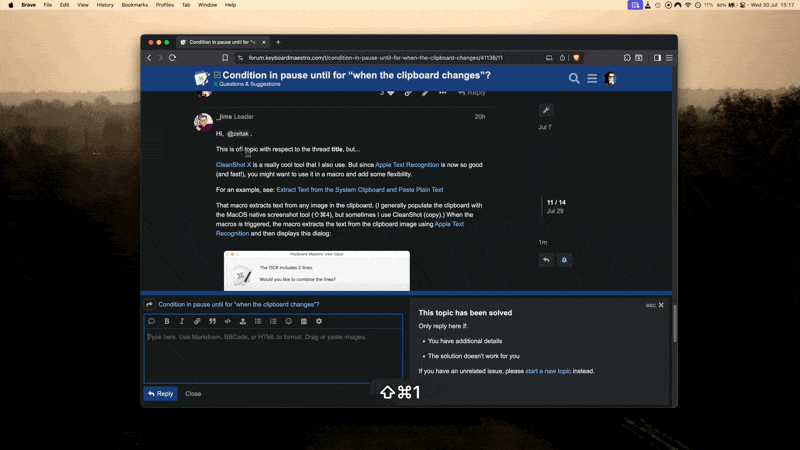Click the address bar URL

pyautogui.click(x=376, y=58)
